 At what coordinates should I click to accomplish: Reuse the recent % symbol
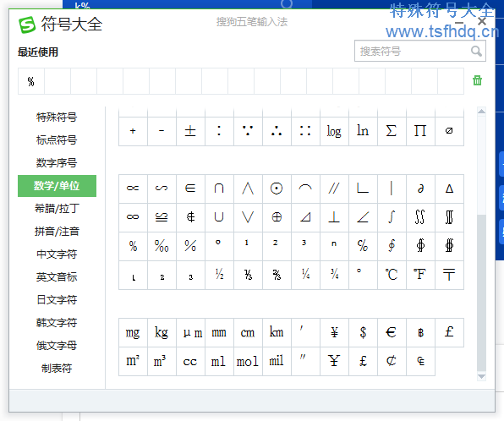[30, 81]
